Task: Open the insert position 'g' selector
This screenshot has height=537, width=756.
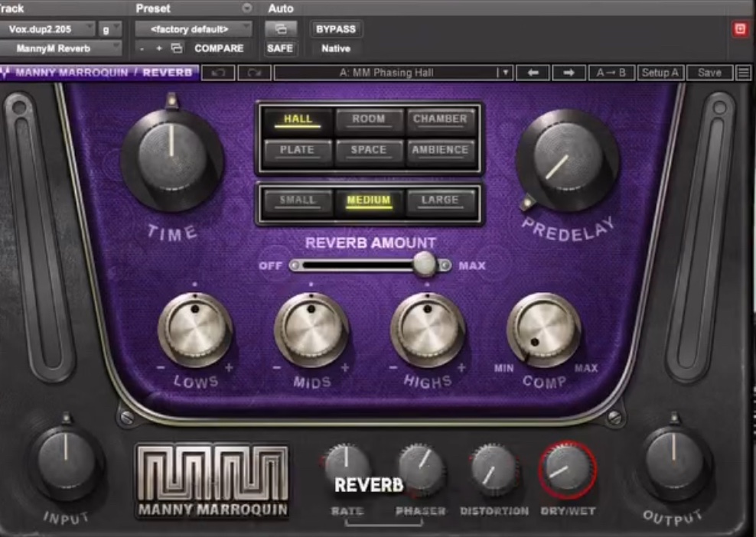Action: 110,29
